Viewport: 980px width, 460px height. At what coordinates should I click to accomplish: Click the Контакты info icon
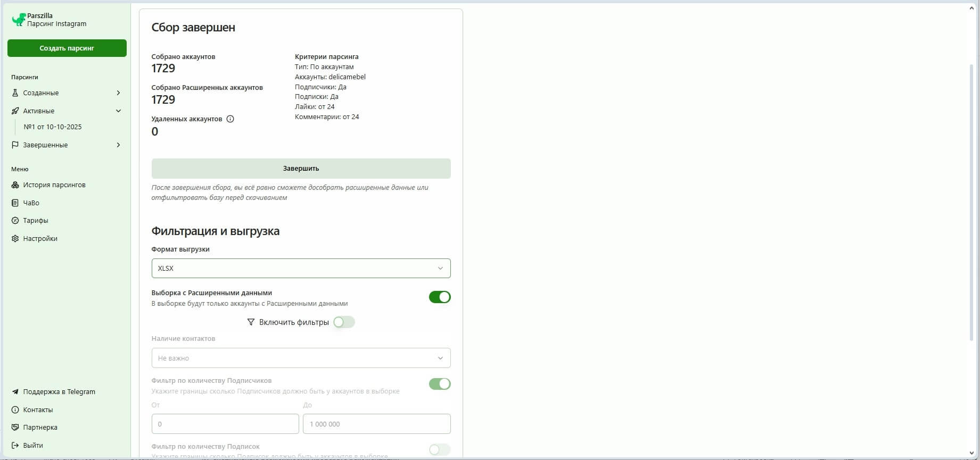tap(15, 409)
